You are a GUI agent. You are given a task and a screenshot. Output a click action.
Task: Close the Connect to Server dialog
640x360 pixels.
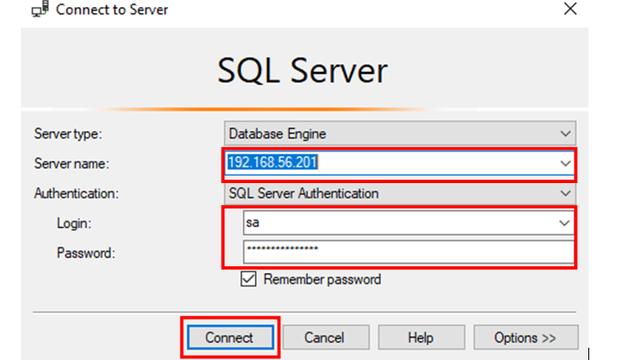tap(570, 9)
